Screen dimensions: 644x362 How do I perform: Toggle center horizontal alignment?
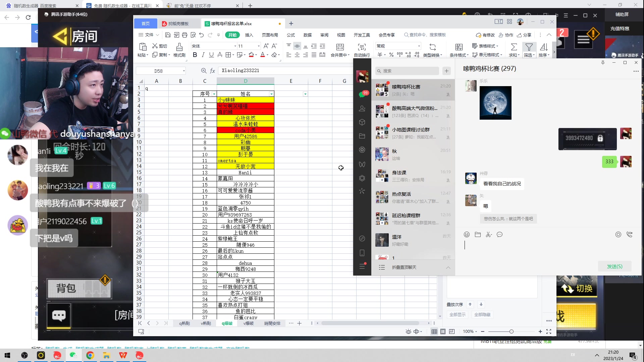click(297, 55)
